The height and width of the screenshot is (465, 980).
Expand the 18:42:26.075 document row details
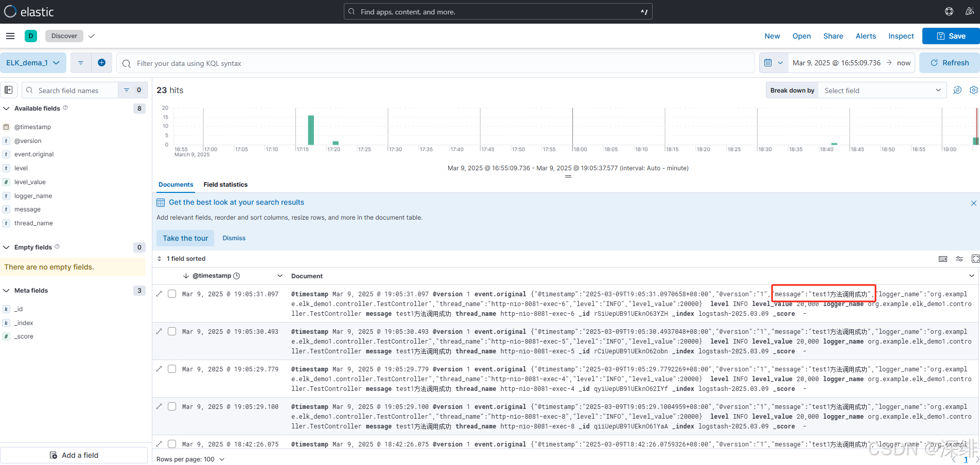click(x=159, y=443)
